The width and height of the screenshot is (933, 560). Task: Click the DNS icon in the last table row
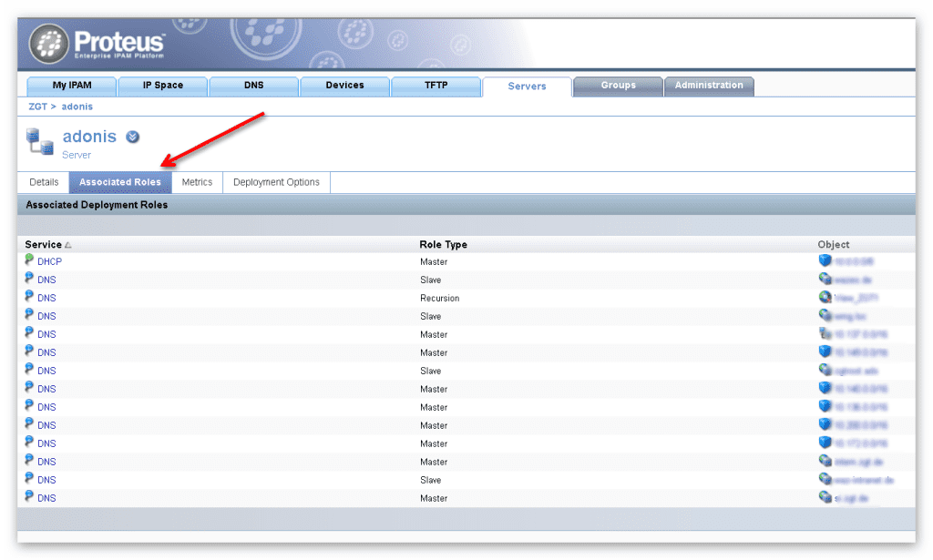click(29, 495)
